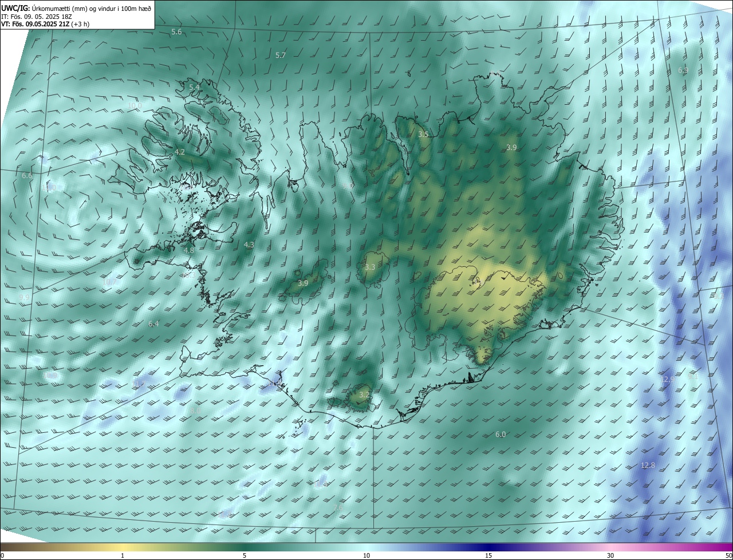
Task: Click the 6.6 value label on the map
Action: 27,176
